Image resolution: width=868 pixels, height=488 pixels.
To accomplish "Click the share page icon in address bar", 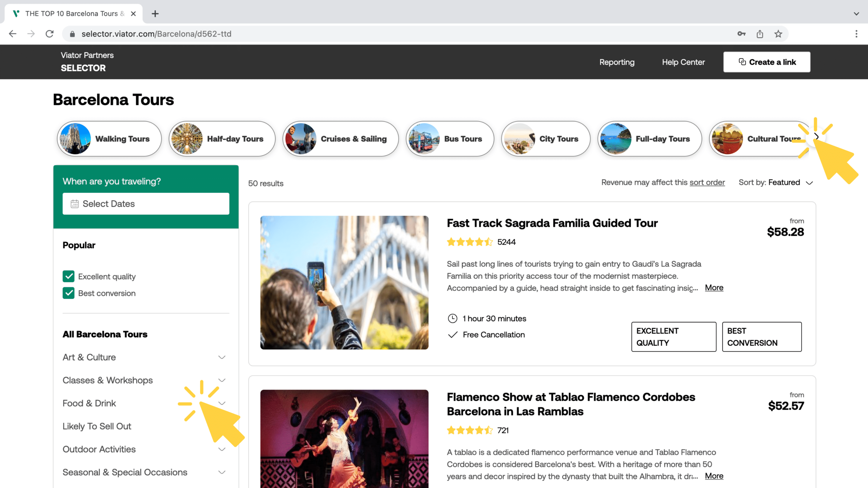I will tap(760, 34).
